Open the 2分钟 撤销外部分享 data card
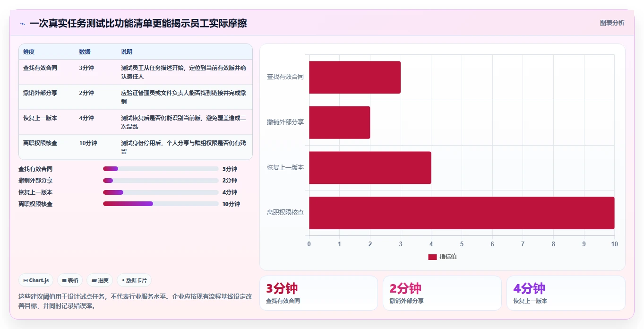The width and height of the screenshot is (644, 329). coord(442,293)
